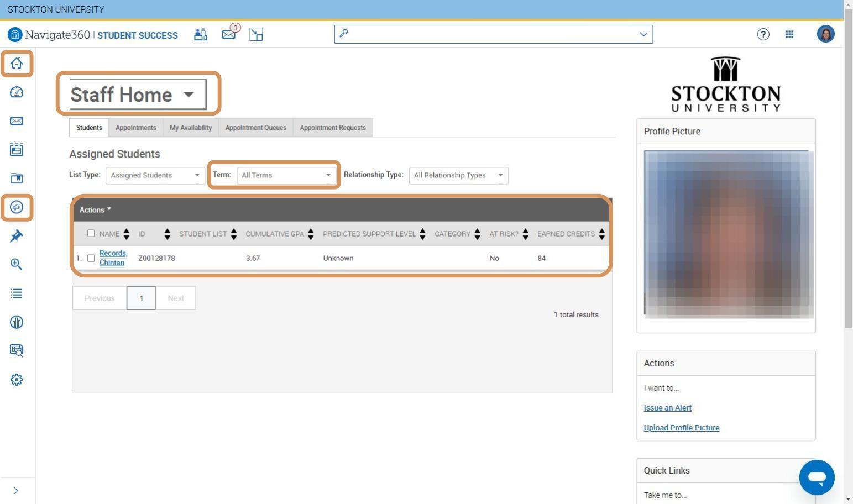Open the Home icon in the sidebar
This screenshot has height=504, width=853.
pos(17,63)
